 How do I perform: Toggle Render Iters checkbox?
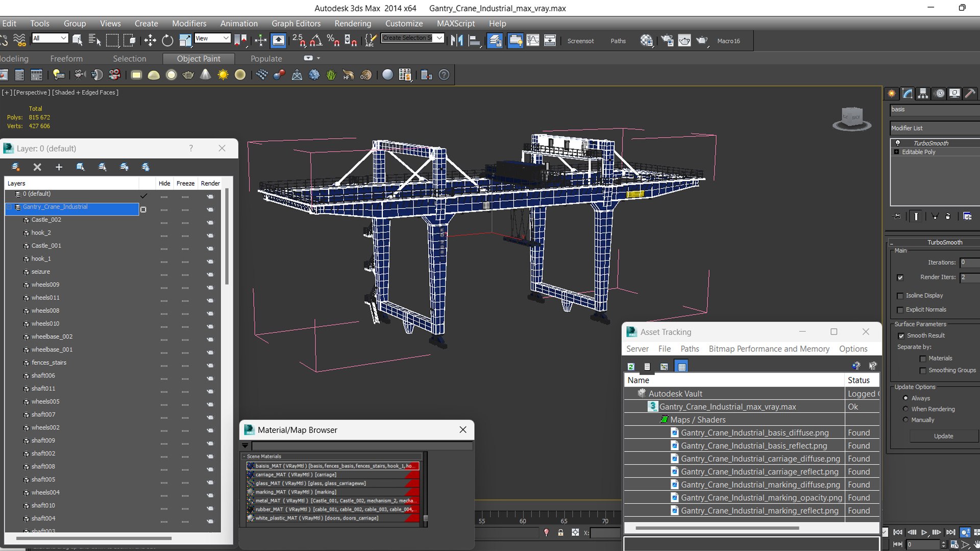900,278
